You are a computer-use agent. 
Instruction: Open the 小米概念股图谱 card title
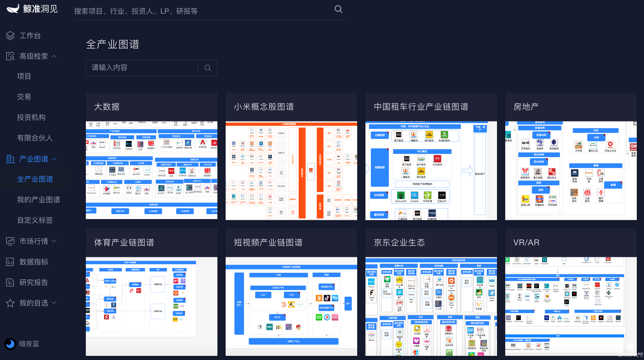pyautogui.click(x=264, y=107)
